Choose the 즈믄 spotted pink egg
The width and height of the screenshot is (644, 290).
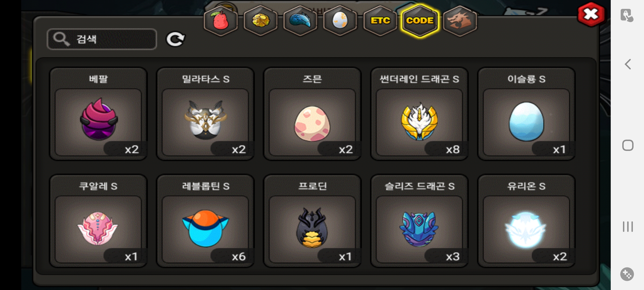click(x=312, y=114)
